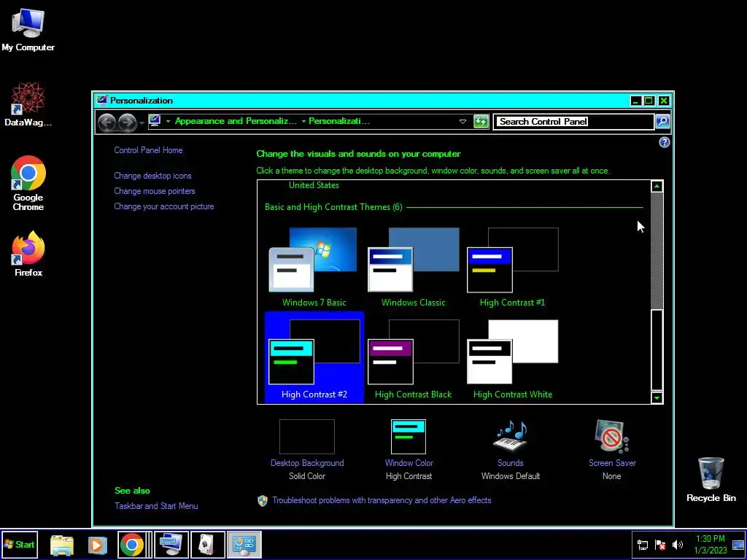Viewport: 747px width, 560px height.
Task: Select the Windows 7 Basic theme
Action: click(x=314, y=267)
